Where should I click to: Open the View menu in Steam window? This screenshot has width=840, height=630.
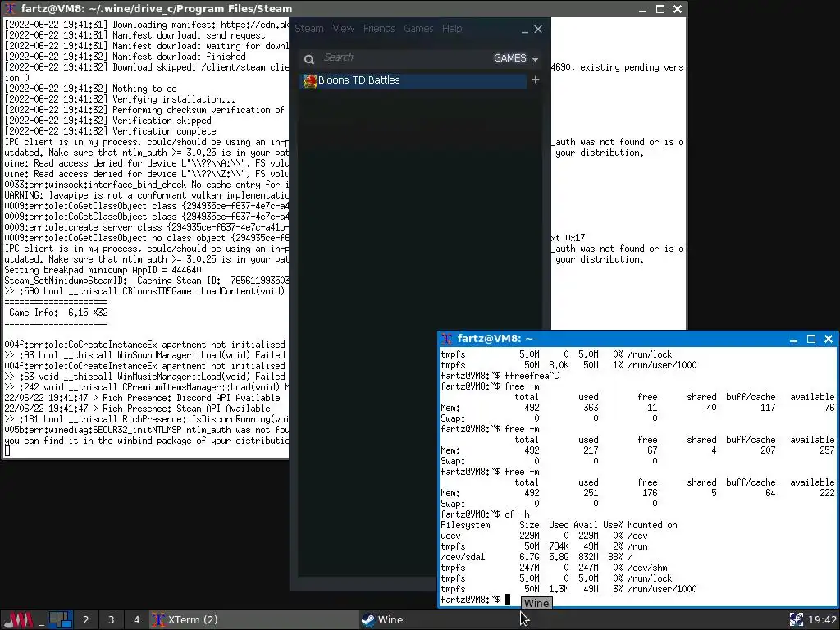coord(344,29)
